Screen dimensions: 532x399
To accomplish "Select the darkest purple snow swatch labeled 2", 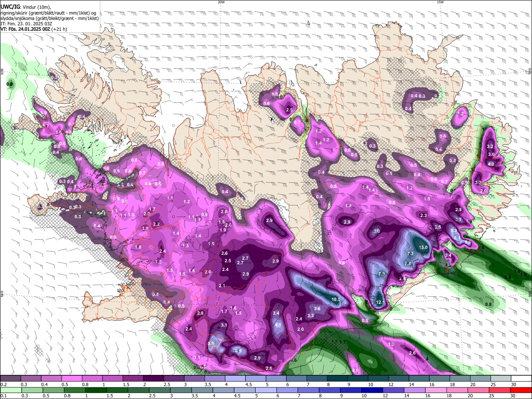I will click(x=153, y=378).
